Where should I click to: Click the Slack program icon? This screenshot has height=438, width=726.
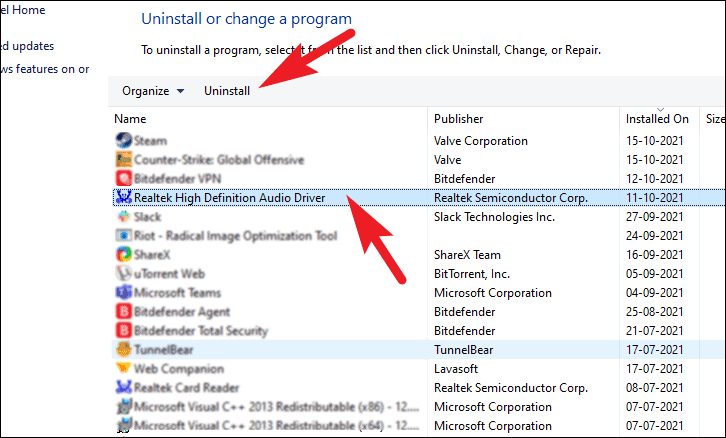point(124,216)
